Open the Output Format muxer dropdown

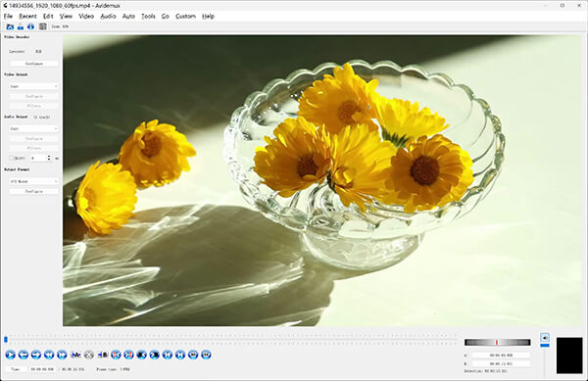33,181
